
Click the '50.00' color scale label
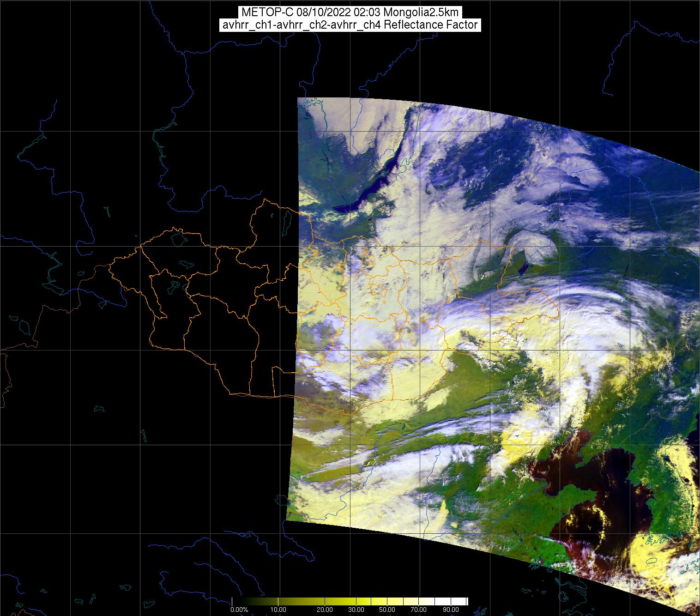coord(387,610)
